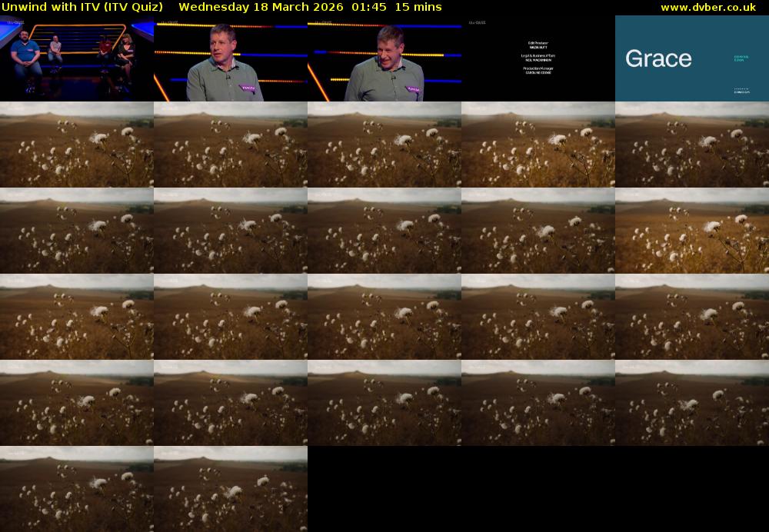
Task: Click the small 'Coming soon' text on Grace card
Action: (x=741, y=59)
